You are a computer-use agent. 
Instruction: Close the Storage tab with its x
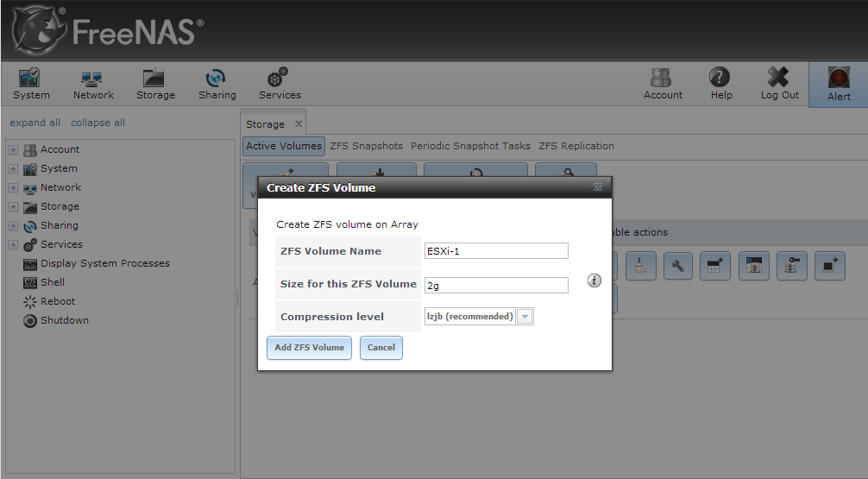coord(299,124)
